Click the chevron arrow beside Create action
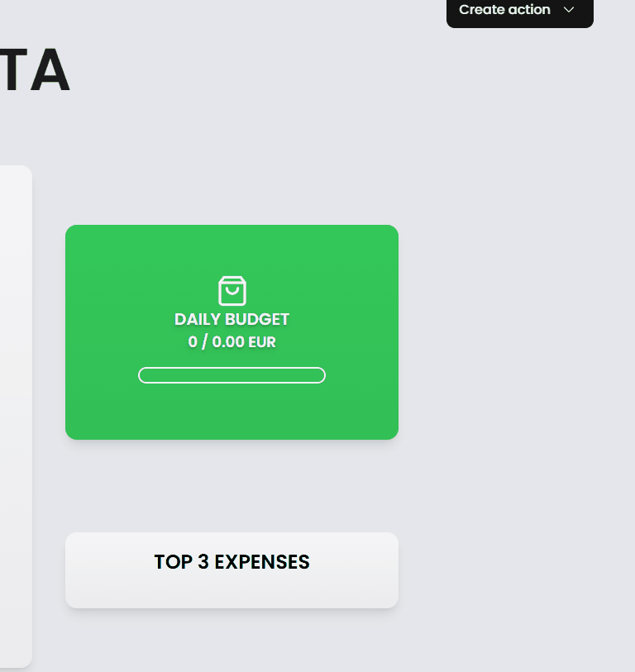 pyautogui.click(x=569, y=9)
